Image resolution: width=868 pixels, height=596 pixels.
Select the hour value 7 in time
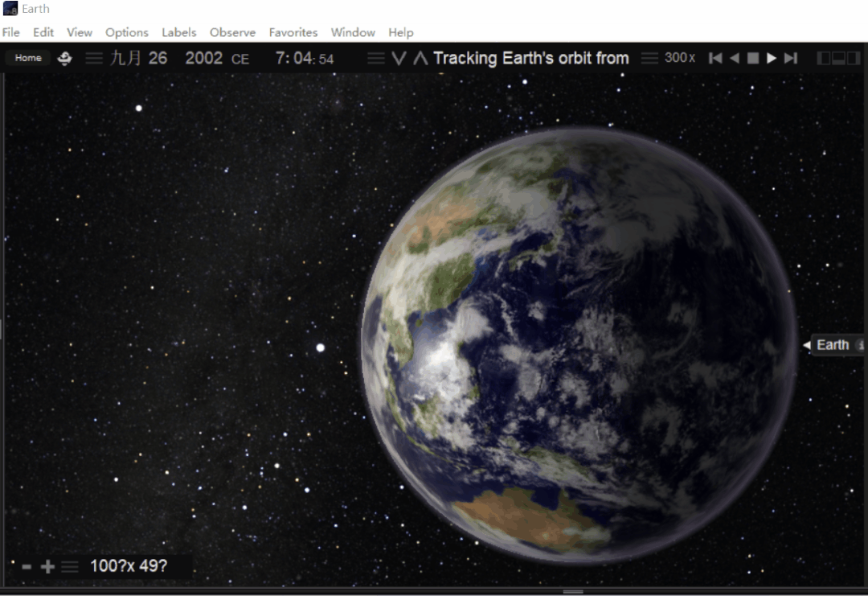point(280,58)
